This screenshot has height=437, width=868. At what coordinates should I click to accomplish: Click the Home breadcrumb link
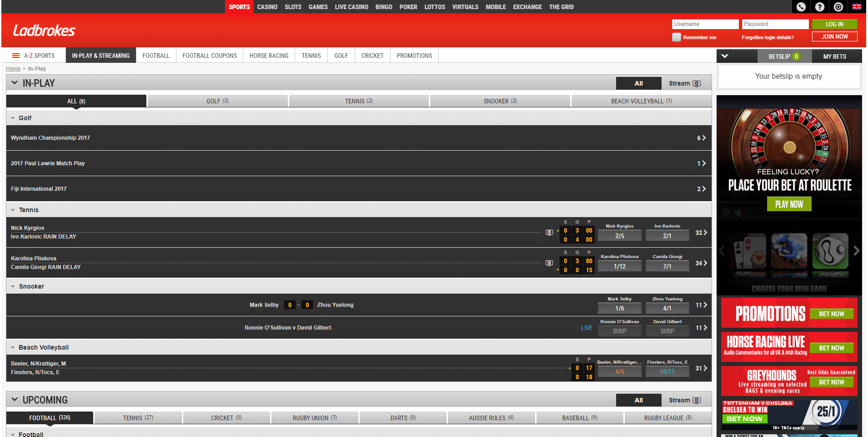13,69
